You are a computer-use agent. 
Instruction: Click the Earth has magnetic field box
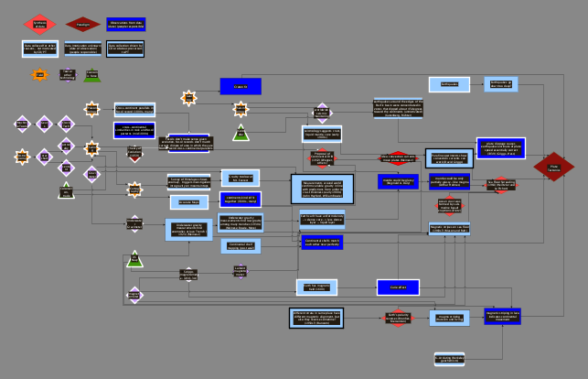pyautogui.click(x=317, y=287)
